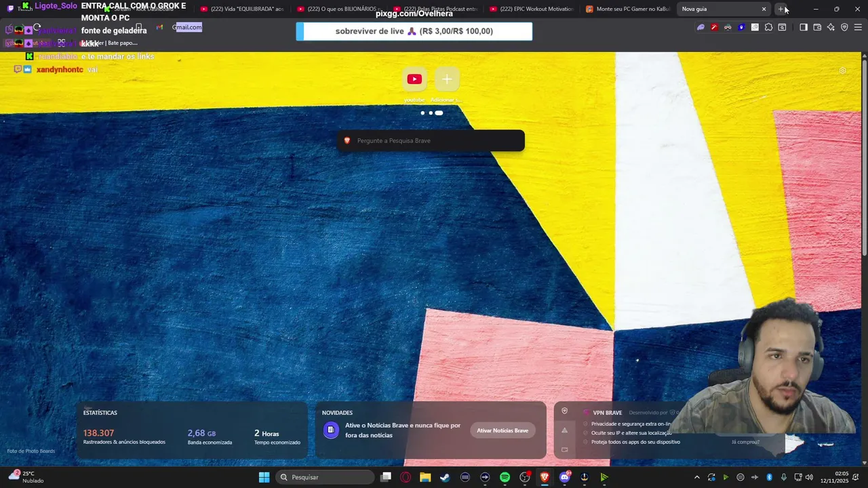Toggle the Brave sidebar panel

click(x=804, y=27)
